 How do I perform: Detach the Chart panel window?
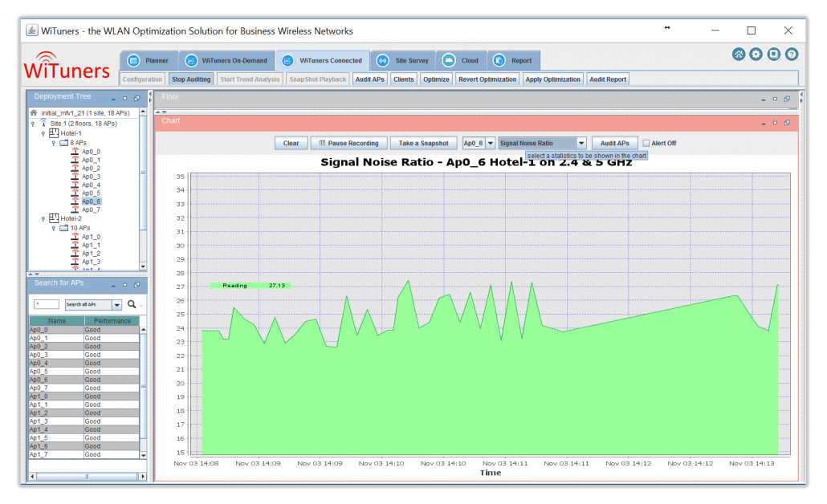point(788,123)
